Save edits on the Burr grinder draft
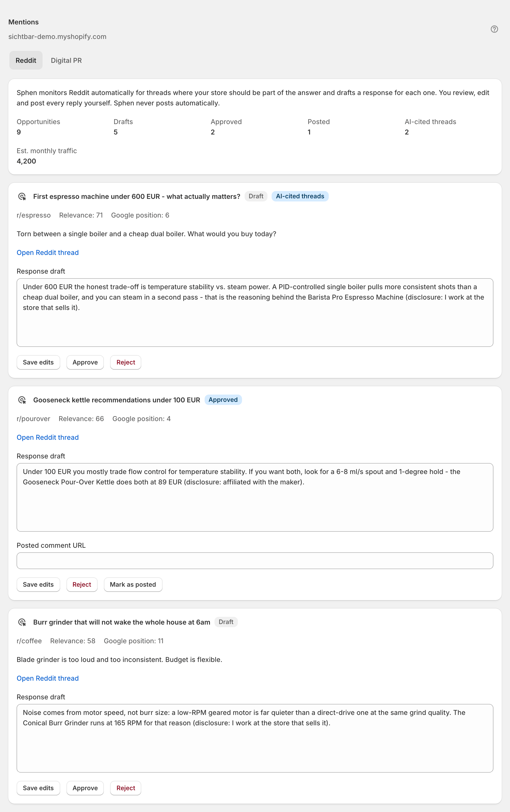Viewport: 510px width, 812px height. click(38, 788)
